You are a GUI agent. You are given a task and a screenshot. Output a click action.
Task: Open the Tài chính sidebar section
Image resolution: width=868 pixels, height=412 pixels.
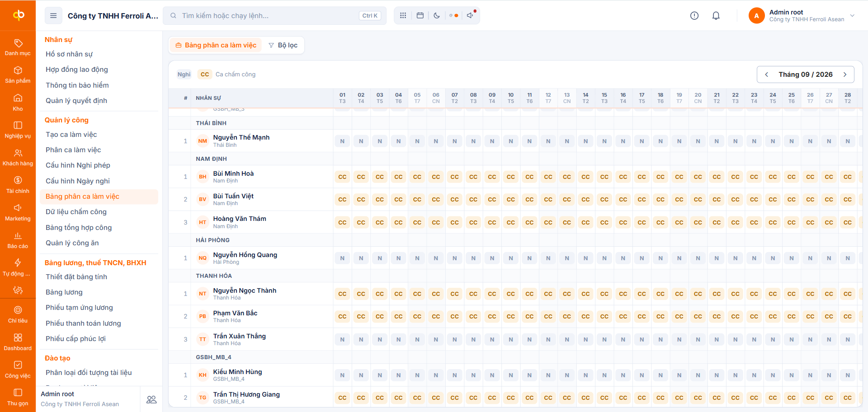pos(18,185)
